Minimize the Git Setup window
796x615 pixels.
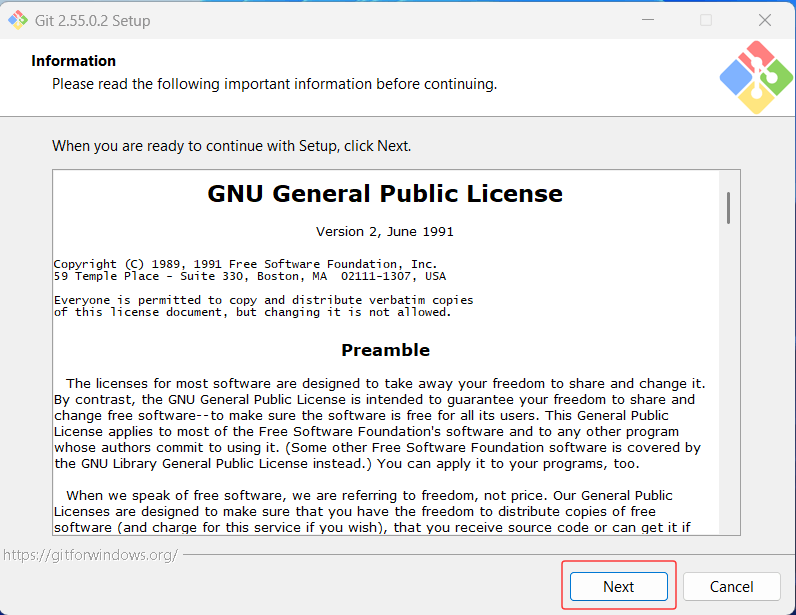click(x=648, y=20)
